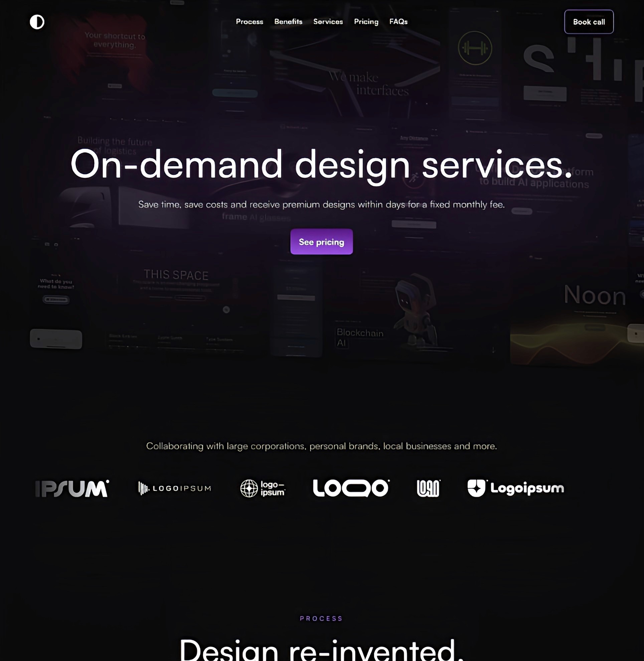Click the purple See pricing scroll anchor
The width and height of the screenshot is (644, 661).
322,242
